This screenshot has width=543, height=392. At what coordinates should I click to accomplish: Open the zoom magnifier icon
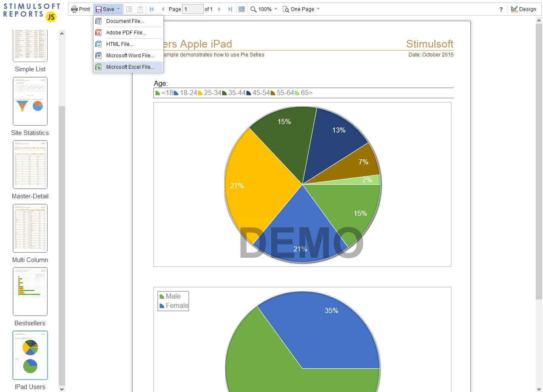(253, 9)
